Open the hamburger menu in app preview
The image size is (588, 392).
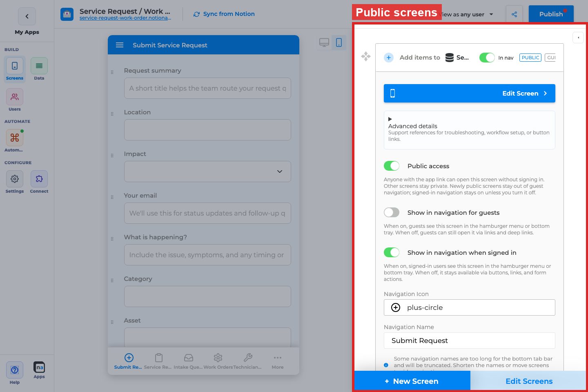click(x=120, y=45)
